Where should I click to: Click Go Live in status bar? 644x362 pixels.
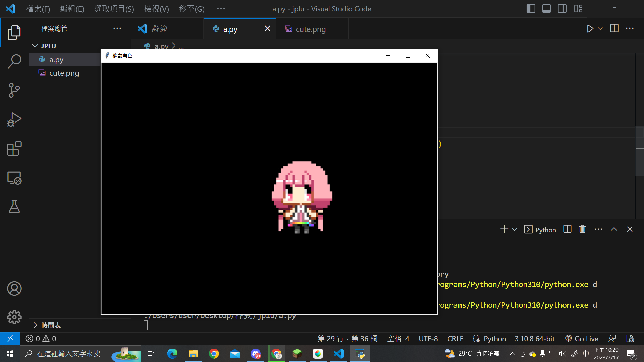[x=582, y=339]
